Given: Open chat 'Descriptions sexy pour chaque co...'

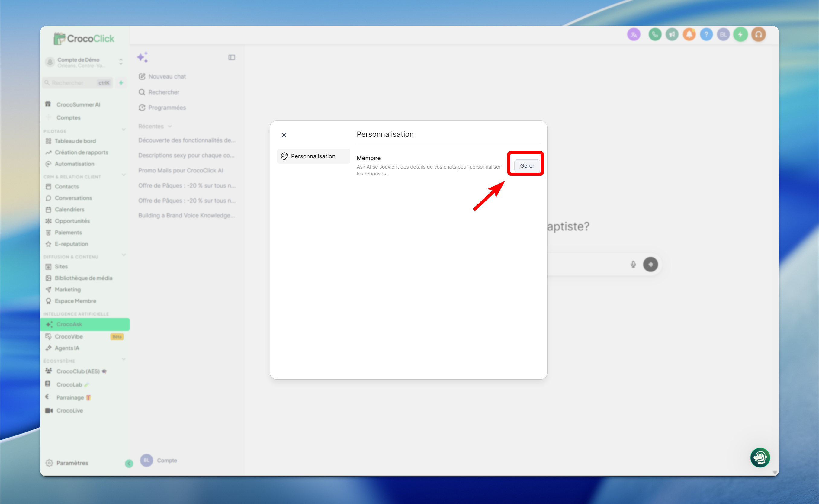Looking at the screenshot, I should (x=186, y=155).
